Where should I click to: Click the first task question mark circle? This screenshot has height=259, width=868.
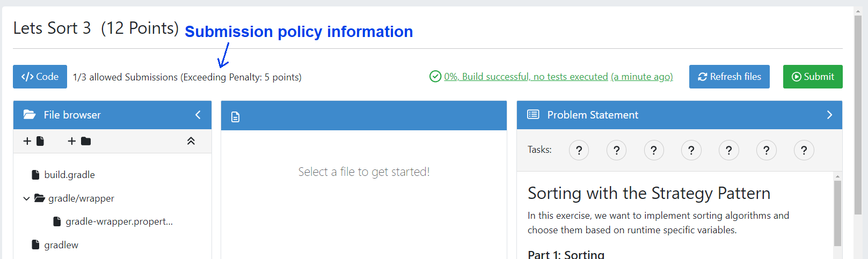[x=579, y=150]
